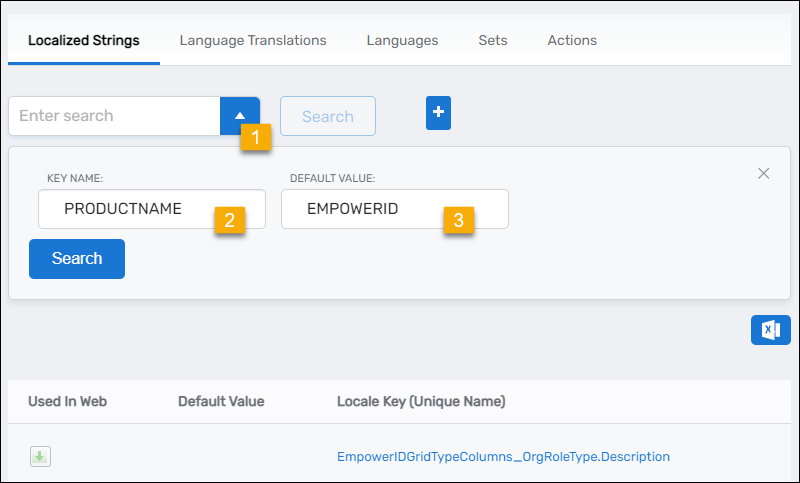Viewport: 800px width, 483px height.
Task: Close the advanced search panel
Action: click(x=763, y=173)
